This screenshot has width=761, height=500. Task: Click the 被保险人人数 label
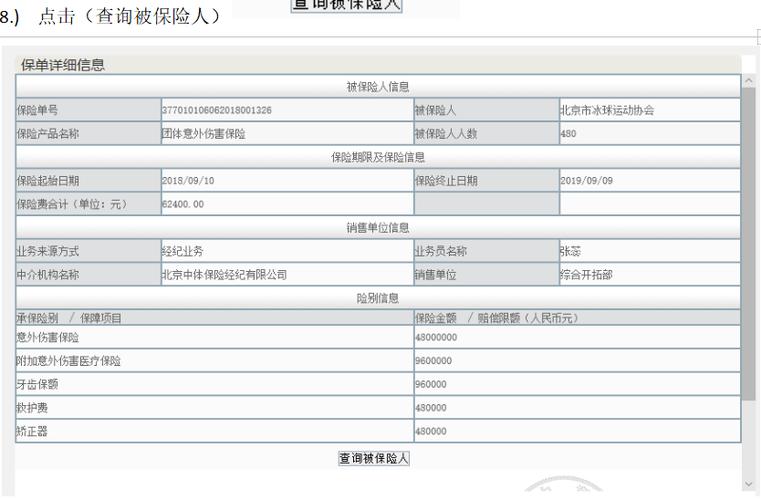point(446,133)
